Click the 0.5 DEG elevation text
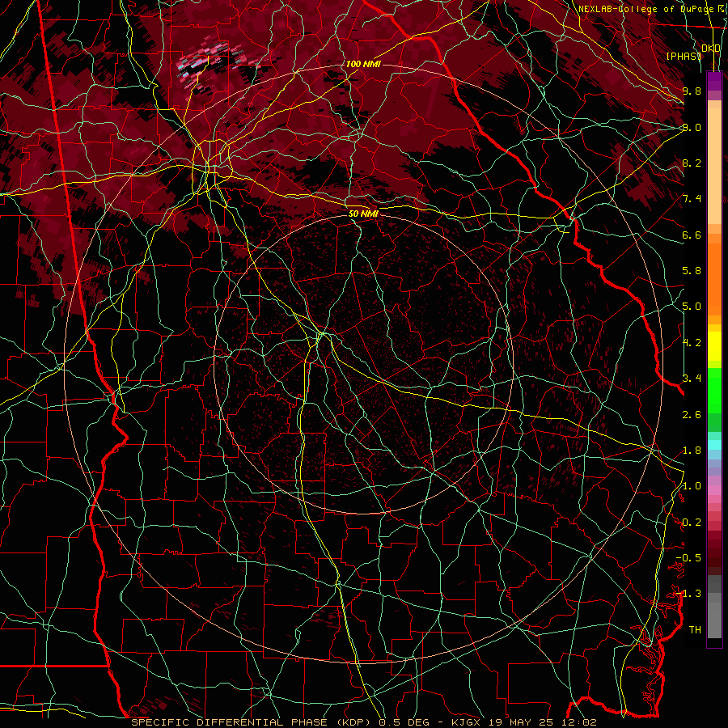This screenshot has height=728, width=728. click(x=404, y=722)
